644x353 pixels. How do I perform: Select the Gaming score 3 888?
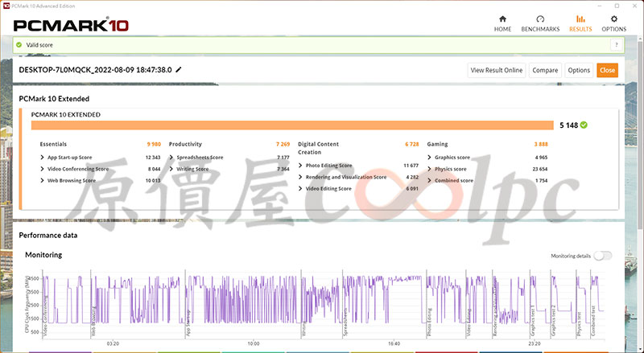coord(541,144)
